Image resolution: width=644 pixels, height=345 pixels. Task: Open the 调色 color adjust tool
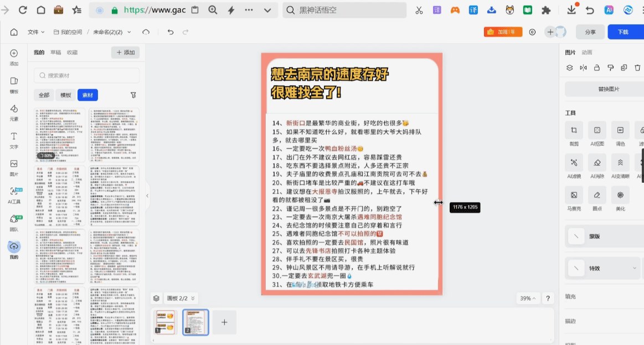click(620, 134)
